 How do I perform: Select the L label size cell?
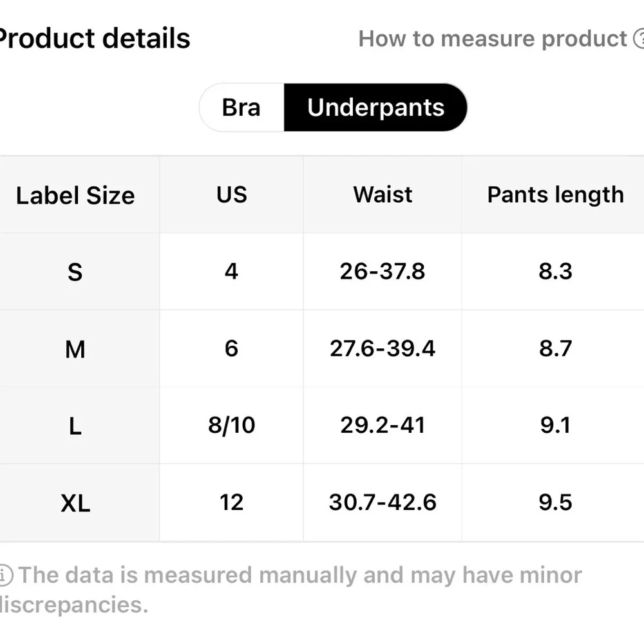tap(75, 426)
